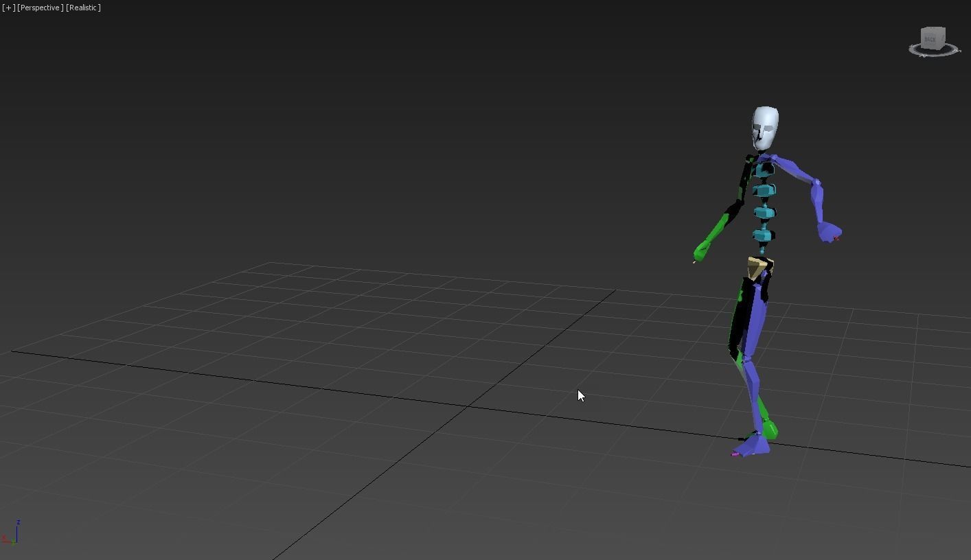Click the BACK face of the ViewCube
The image size is (971, 560).
click(930, 39)
